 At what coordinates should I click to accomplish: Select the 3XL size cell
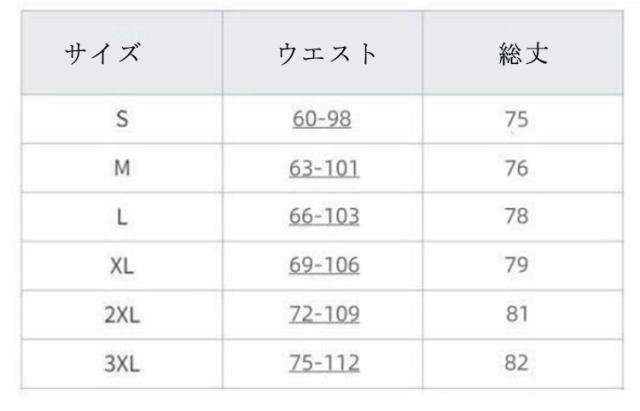coord(122,362)
